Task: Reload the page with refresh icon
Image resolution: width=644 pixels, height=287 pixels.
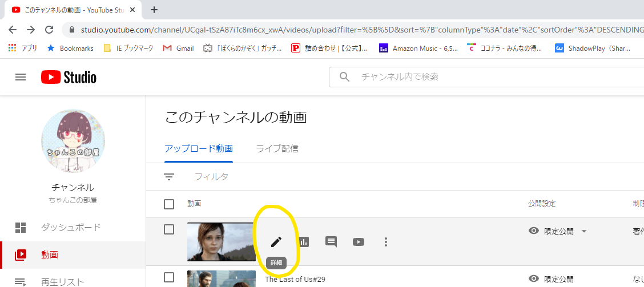Action: point(49,30)
